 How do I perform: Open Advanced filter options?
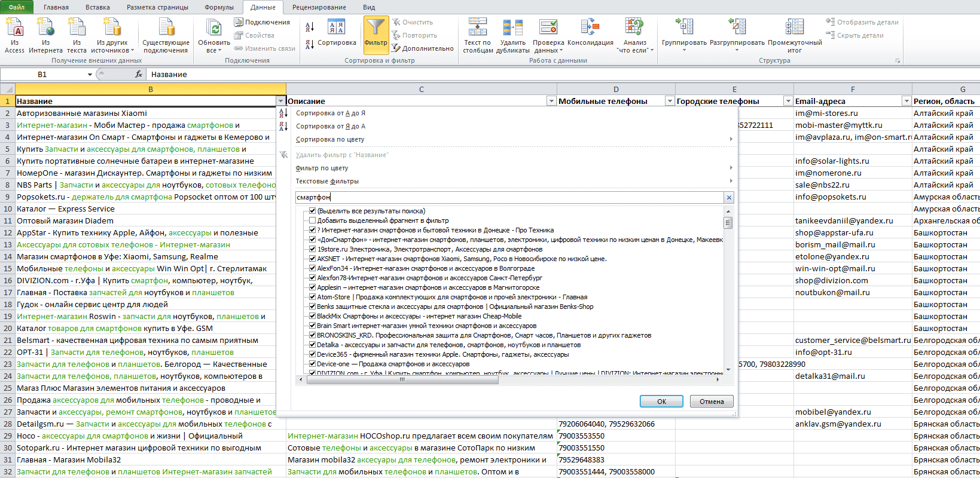[x=423, y=48]
